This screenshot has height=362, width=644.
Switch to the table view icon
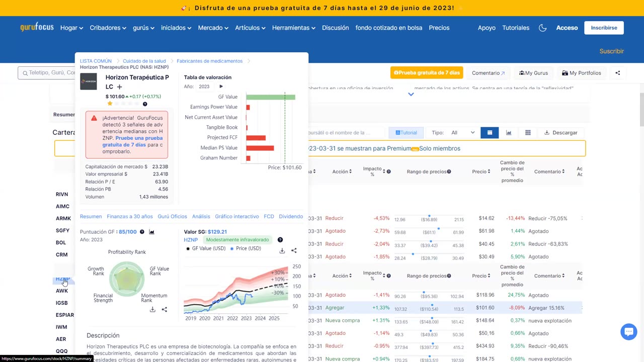tap(490, 133)
